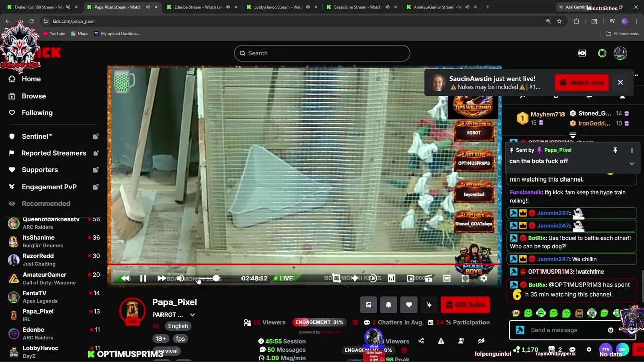
Task: Open the YouTube bookmark
Action: [54, 34]
